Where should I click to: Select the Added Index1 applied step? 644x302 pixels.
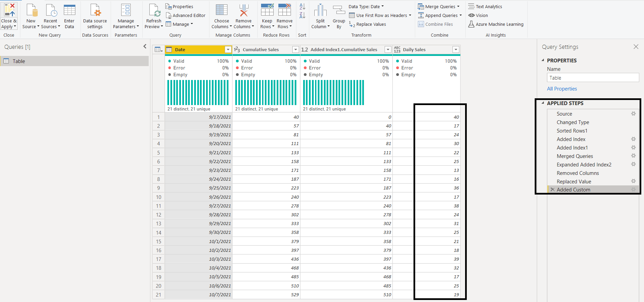pyautogui.click(x=572, y=147)
